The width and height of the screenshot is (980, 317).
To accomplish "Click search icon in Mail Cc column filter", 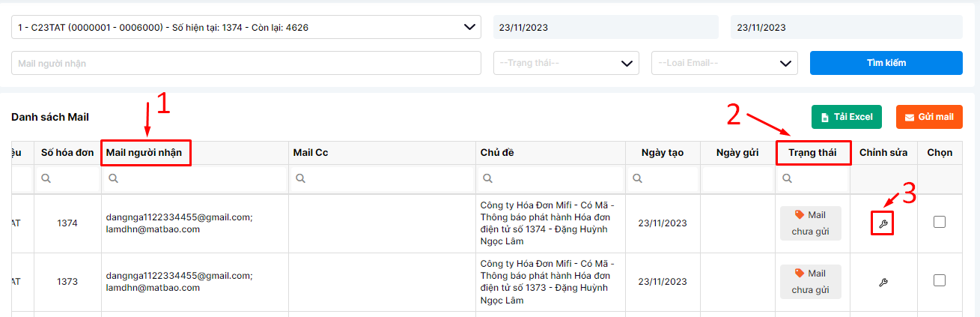I will [300, 179].
